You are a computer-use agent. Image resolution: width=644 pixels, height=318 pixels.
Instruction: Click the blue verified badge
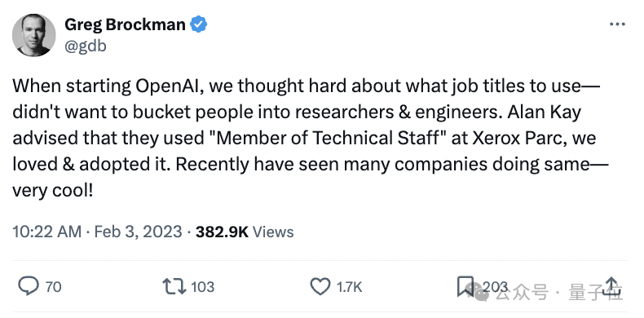tap(198, 24)
